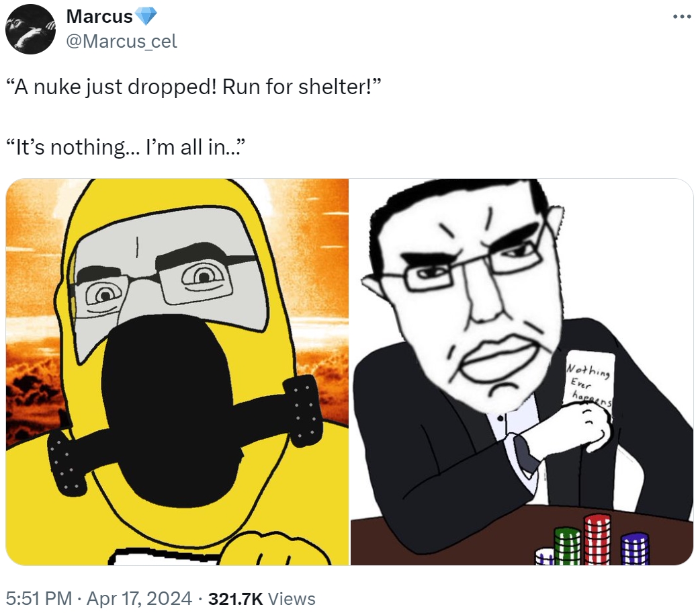700x615 pixels.
Task: Click the tweet text about nuke dropped
Action: click(193, 87)
